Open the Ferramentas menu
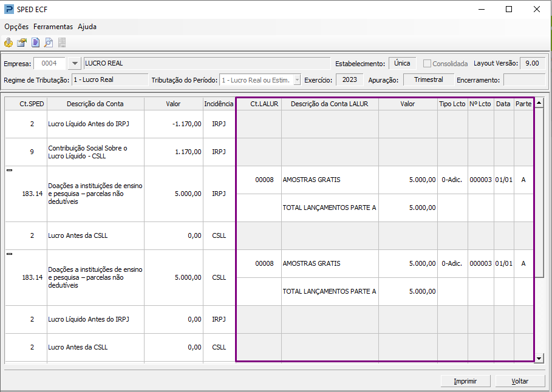Viewport: 552px width, 392px height. [x=53, y=27]
